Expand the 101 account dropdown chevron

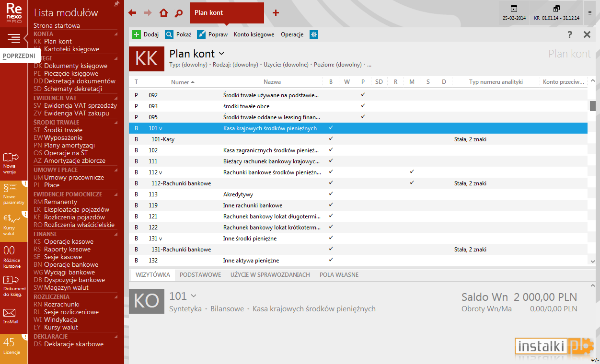[193, 296]
